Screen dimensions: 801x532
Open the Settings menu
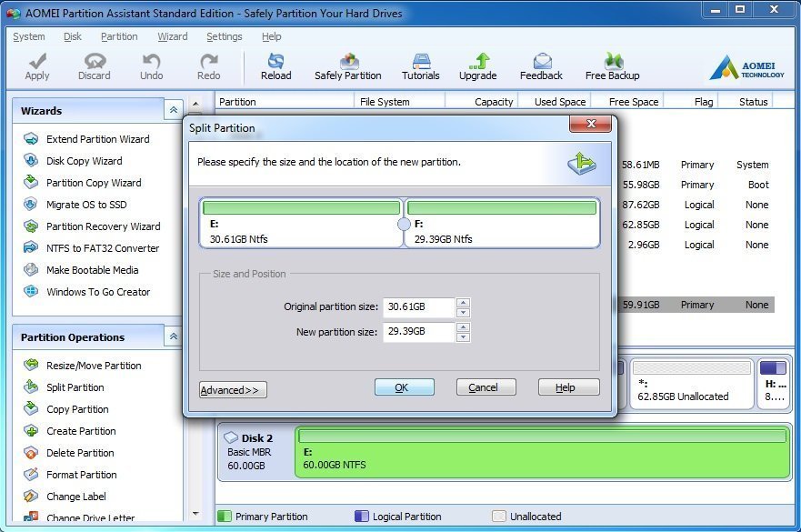225,36
